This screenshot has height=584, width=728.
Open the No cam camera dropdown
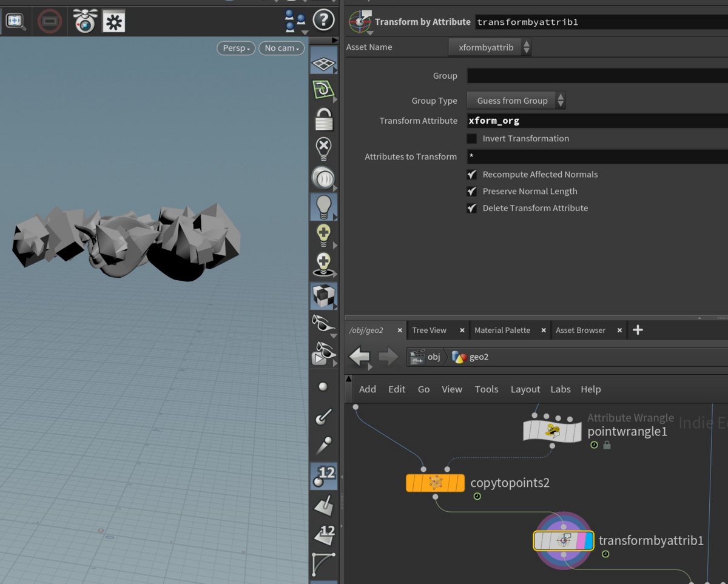tap(281, 48)
